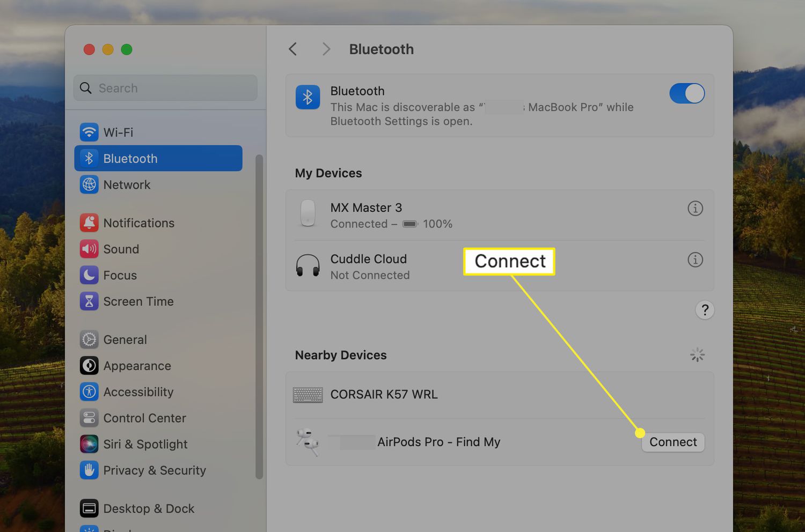Click the sidebar scrollbar

click(259, 316)
